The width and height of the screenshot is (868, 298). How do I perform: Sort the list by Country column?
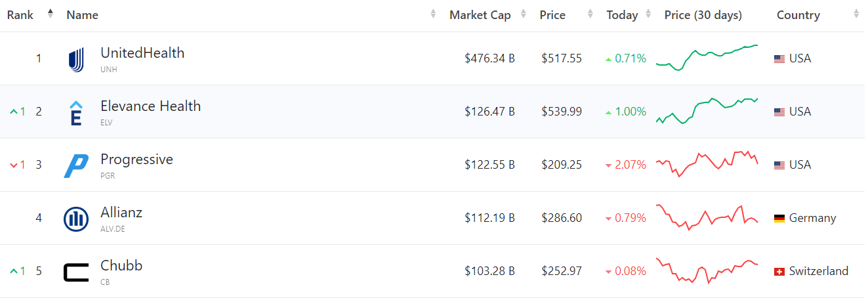(x=798, y=15)
